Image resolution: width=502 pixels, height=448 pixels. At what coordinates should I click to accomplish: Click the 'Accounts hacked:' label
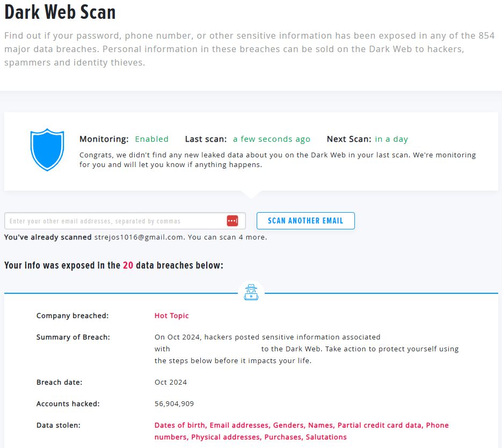point(68,404)
